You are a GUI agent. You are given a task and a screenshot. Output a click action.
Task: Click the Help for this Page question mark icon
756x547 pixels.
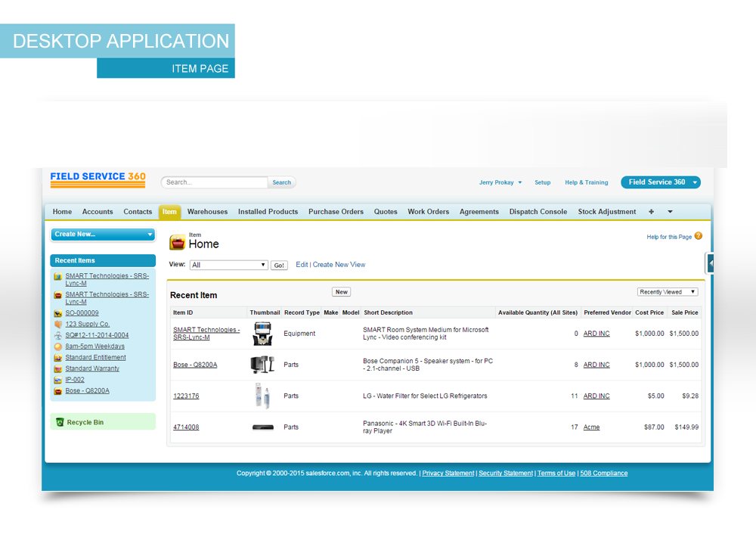[x=698, y=236]
